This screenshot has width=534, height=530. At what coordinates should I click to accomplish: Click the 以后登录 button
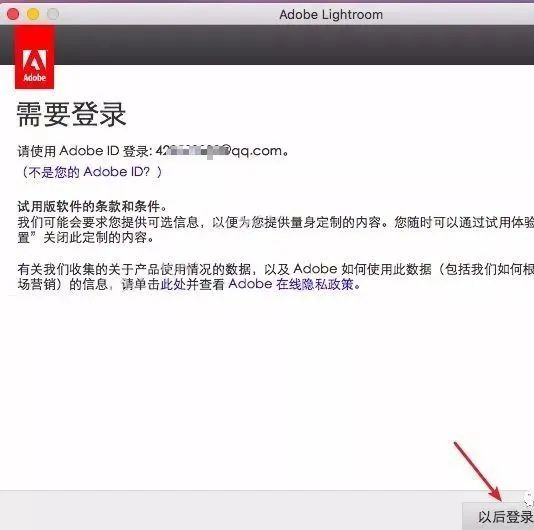coord(499,516)
